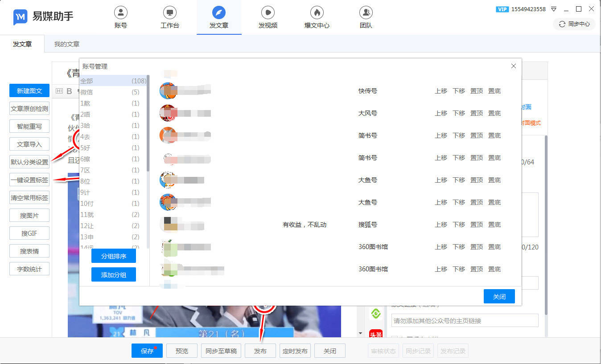This screenshot has height=364, width=601.
Task: Switch to the 发文章 sub-tab
Action: [22, 44]
